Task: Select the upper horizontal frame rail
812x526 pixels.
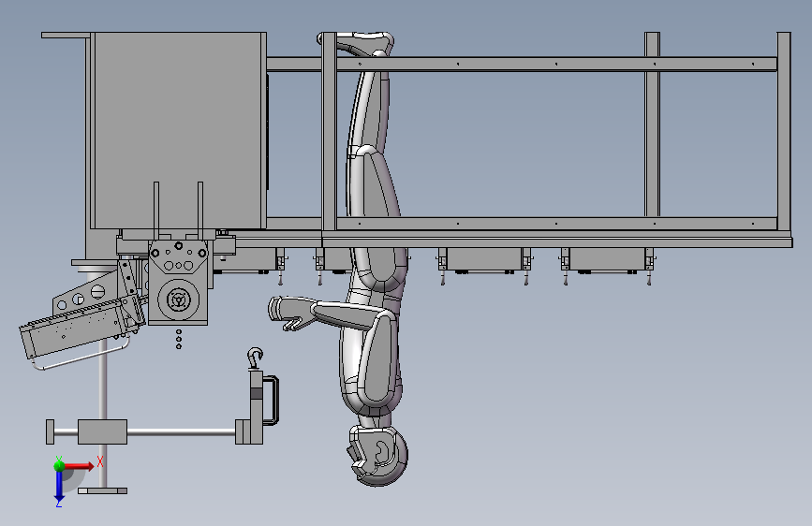Action: click(x=521, y=65)
